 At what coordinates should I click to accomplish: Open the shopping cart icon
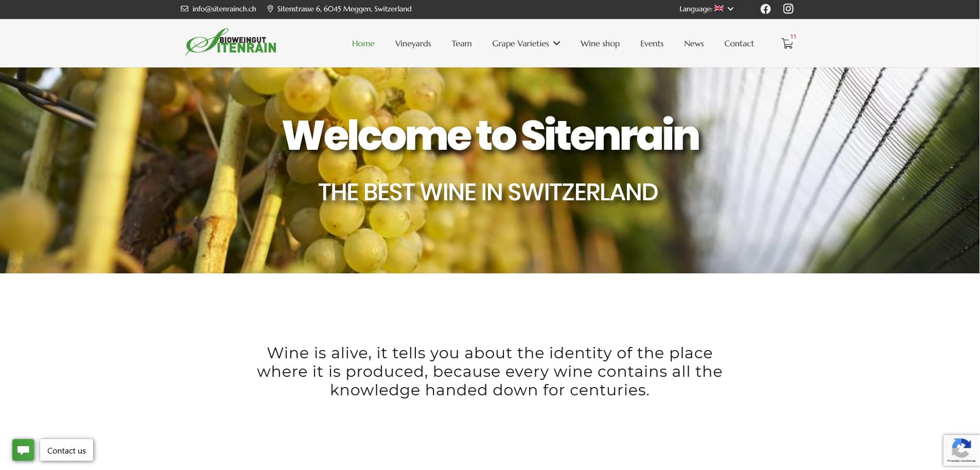coord(787,44)
